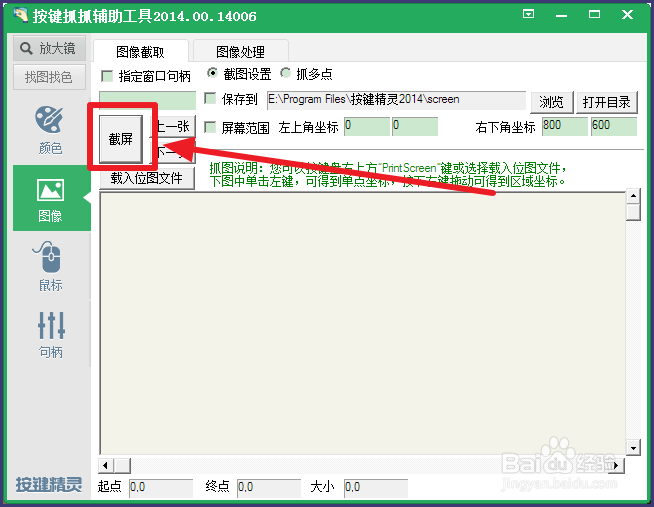Click the save path input field
Viewport: 654px width, 507px height.
(396, 100)
